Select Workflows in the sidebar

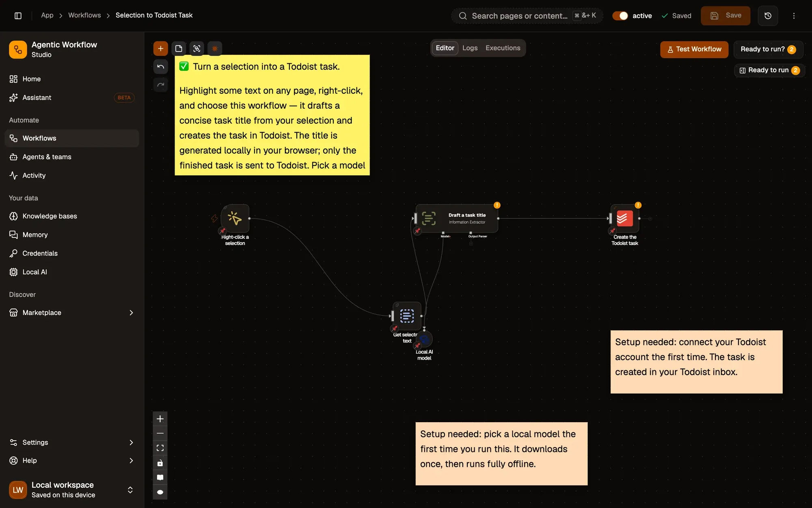(x=72, y=138)
